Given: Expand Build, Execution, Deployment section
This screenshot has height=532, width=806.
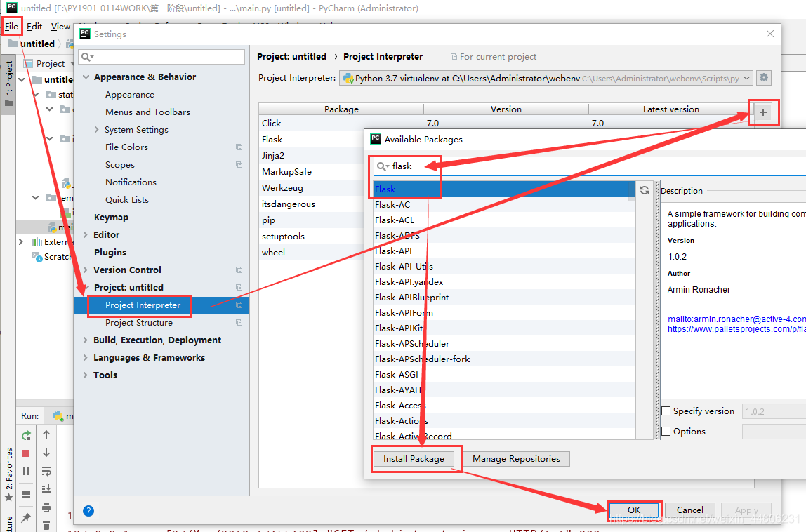Looking at the screenshot, I should tap(86, 340).
